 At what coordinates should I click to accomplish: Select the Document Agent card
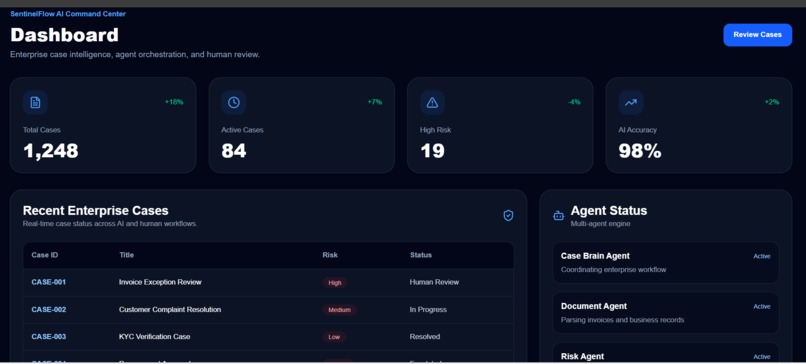coord(666,313)
